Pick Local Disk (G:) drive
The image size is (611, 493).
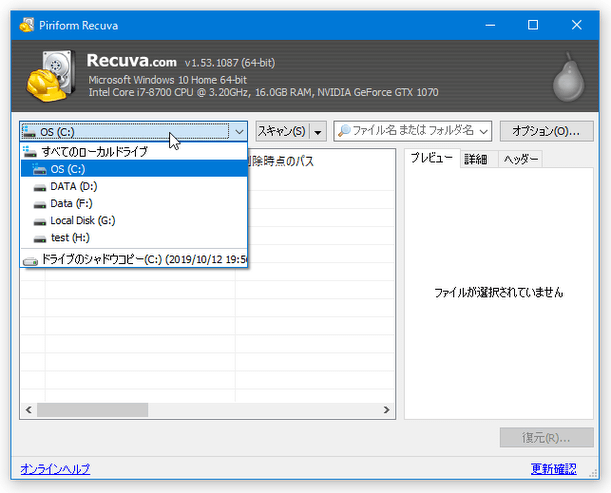coord(134,221)
